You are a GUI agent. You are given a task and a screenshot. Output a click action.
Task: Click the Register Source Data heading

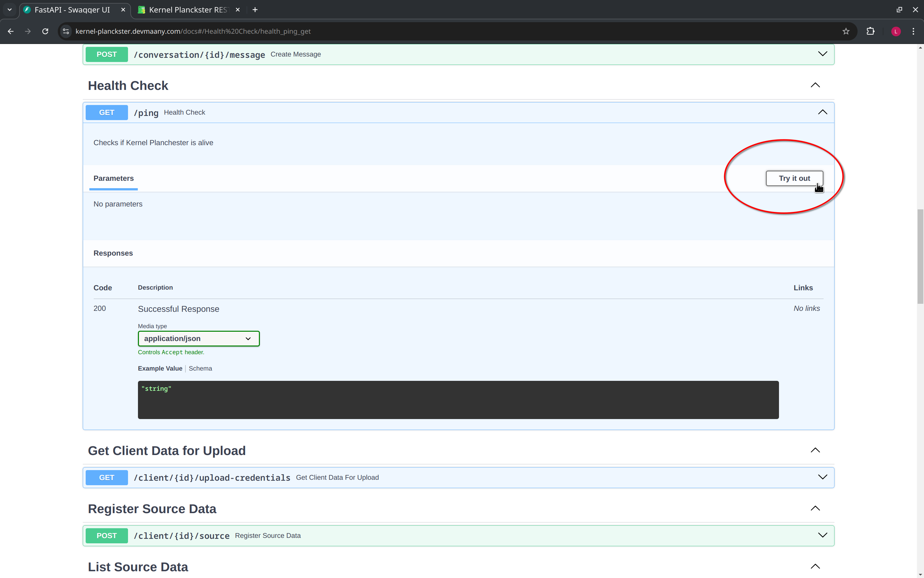pyautogui.click(x=152, y=509)
